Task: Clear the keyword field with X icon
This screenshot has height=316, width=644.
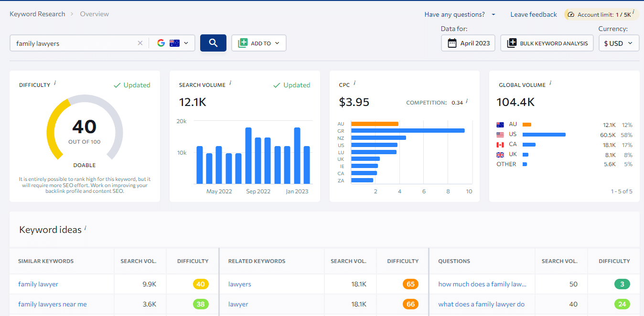Action: [140, 43]
